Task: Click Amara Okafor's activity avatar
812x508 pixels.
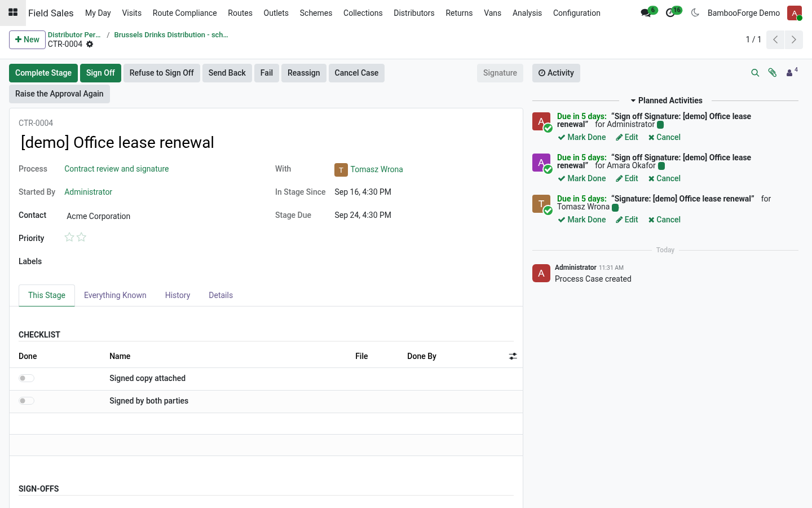Action: coord(541,163)
